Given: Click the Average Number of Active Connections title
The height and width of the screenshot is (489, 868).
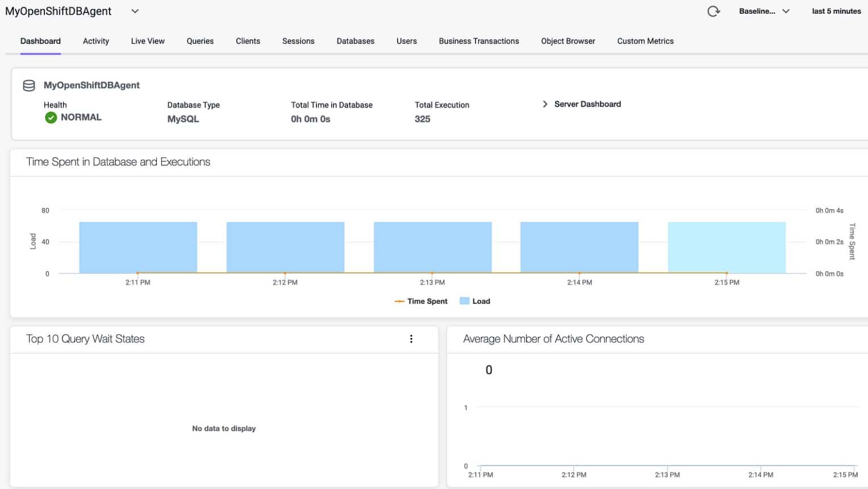Looking at the screenshot, I should point(553,339).
